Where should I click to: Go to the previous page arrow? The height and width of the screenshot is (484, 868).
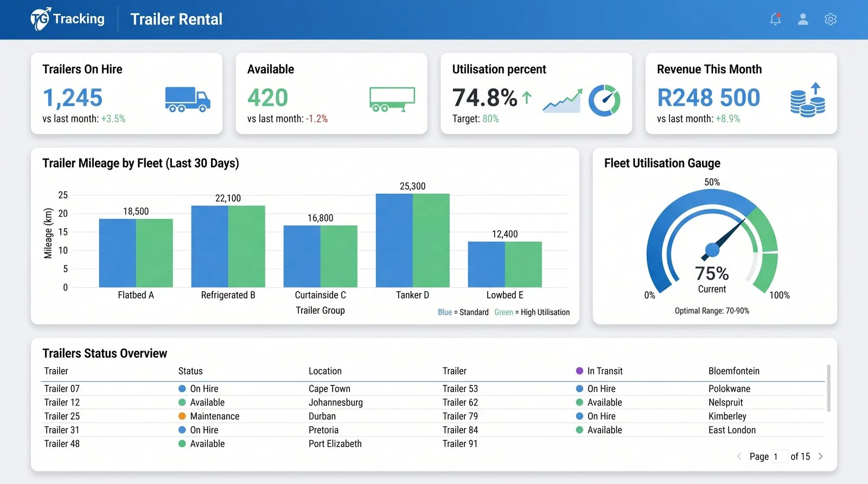coord(739,456)
